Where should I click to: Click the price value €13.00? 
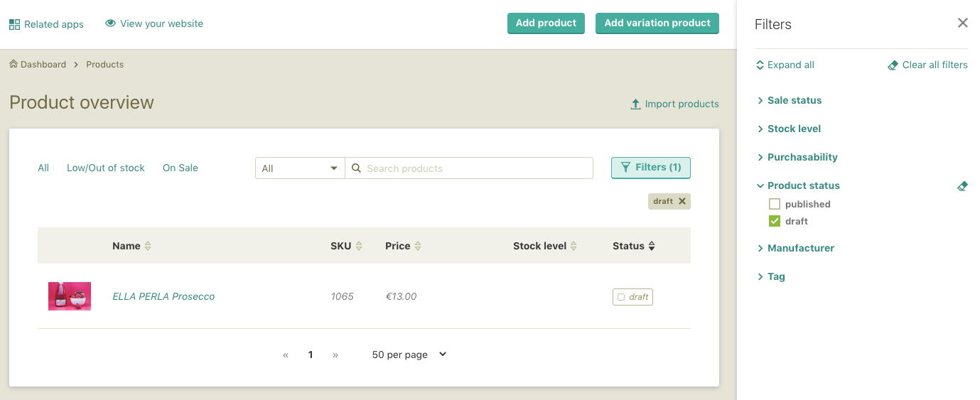[401, 296]
